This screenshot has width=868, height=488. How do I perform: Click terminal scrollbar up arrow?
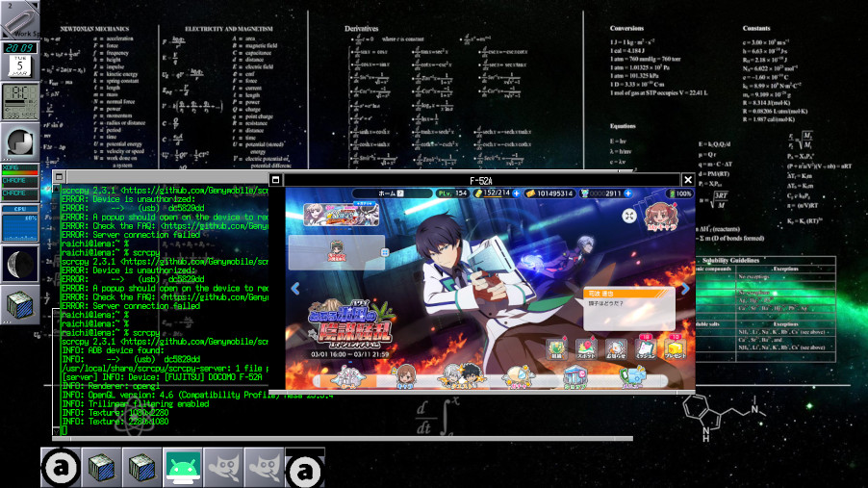(x=56, y=189)
